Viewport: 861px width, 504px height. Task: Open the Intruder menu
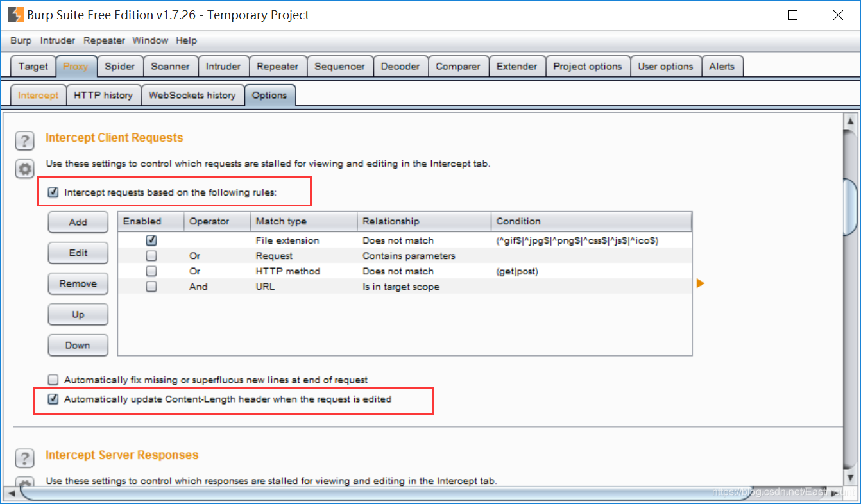(58, 40)
